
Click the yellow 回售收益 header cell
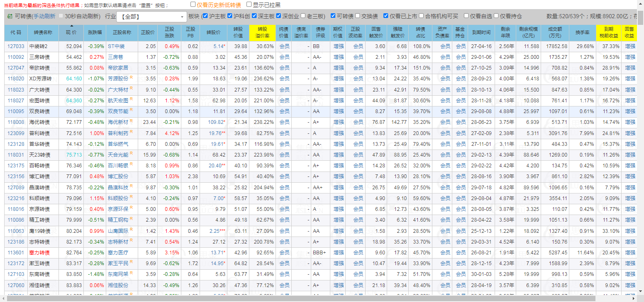coord(629,32)
